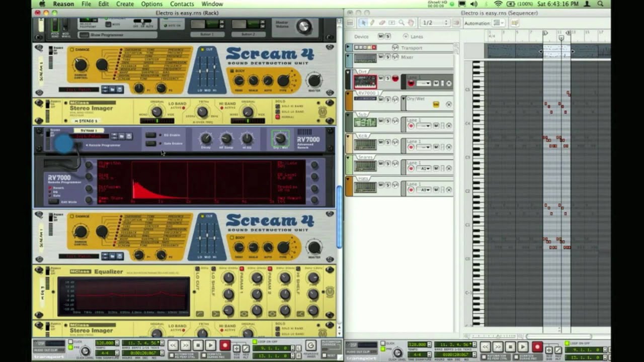The width and height of the screenshot is (644, 362).
Task: Open the Automation dropdown
Action: click(499, 23)
